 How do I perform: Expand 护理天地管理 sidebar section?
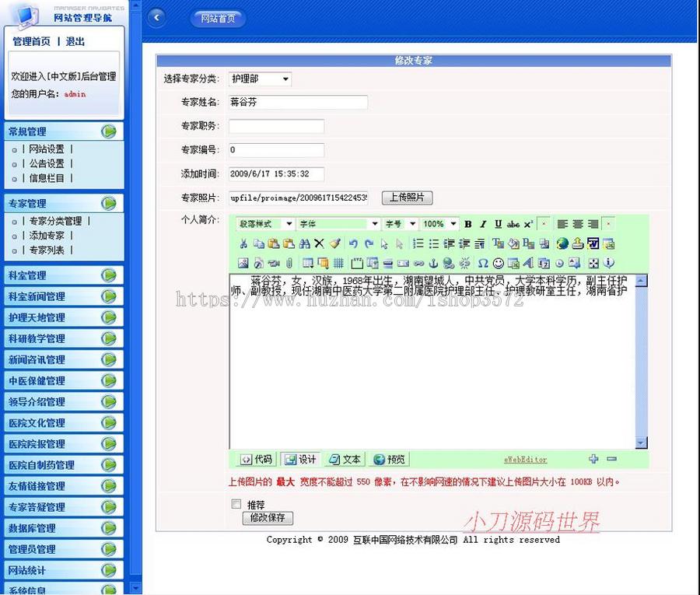[x=64, y=317]
